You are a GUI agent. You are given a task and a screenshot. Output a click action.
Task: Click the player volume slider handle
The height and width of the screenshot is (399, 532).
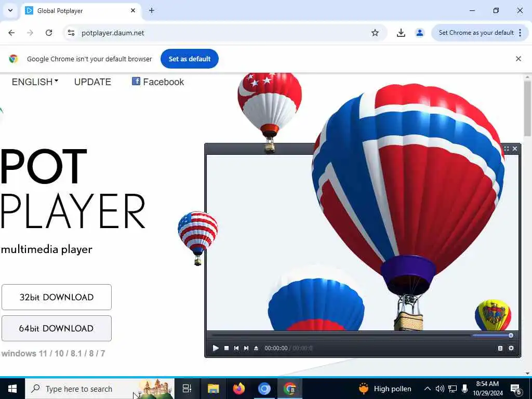coord(511,336)
